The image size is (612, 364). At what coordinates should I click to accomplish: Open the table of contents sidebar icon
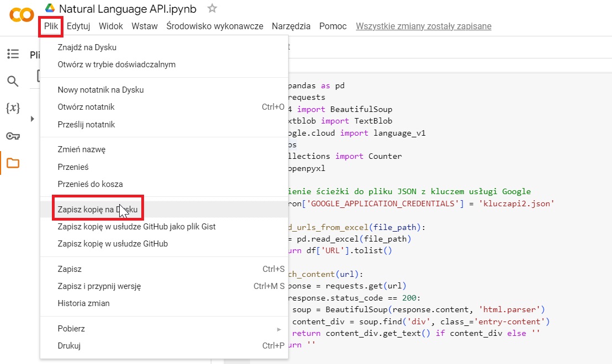[x=13, y=53]
